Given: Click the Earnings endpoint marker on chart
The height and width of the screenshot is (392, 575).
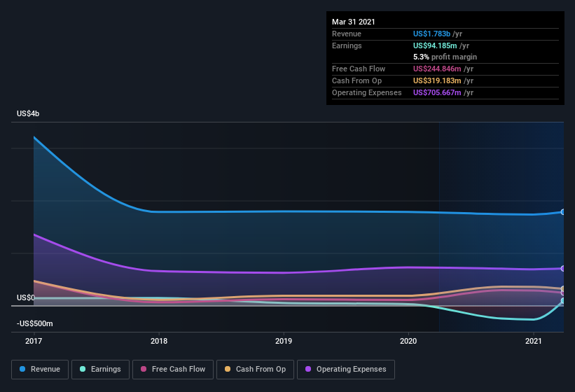Looking at the screenshot, I should pyautogui.click(x=562, y=300).
